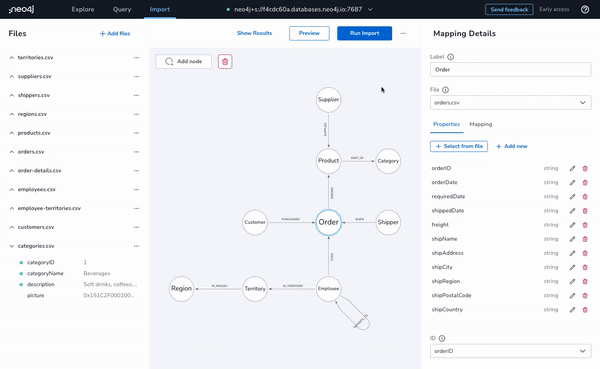Edit the orderID property pencil icon
The width and height of the screenshot is (600, 369).
(572, 168)
